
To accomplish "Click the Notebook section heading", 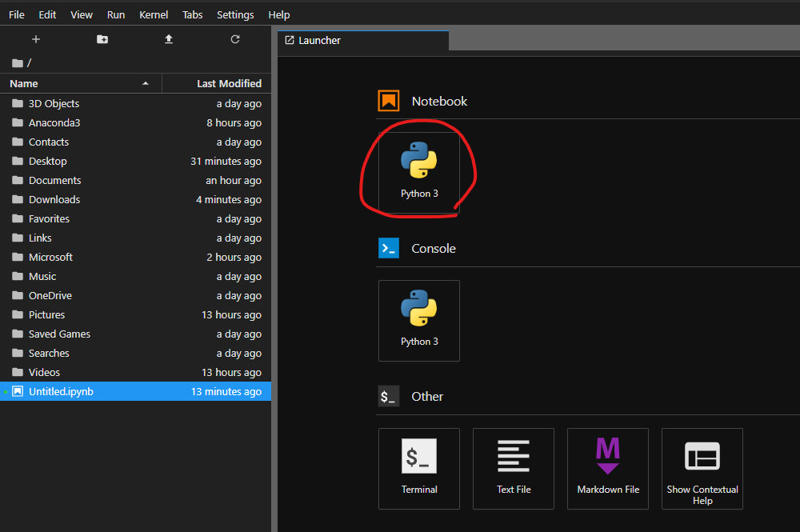I will click(439, 101).
